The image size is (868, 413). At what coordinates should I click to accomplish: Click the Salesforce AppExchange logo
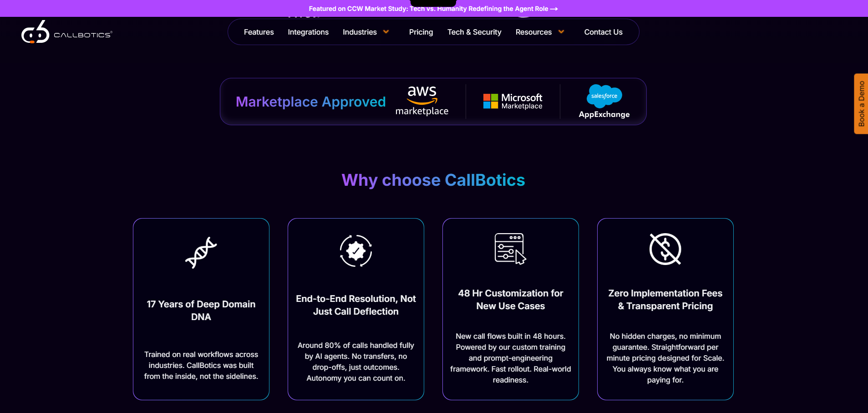pyautogui.click(x=604, y=101)
